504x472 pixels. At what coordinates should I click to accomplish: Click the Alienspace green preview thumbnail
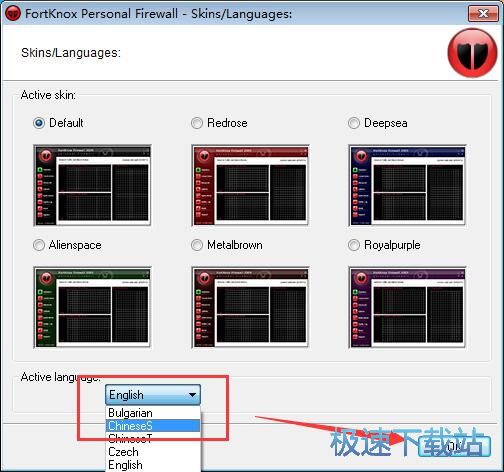pos(92,308)
